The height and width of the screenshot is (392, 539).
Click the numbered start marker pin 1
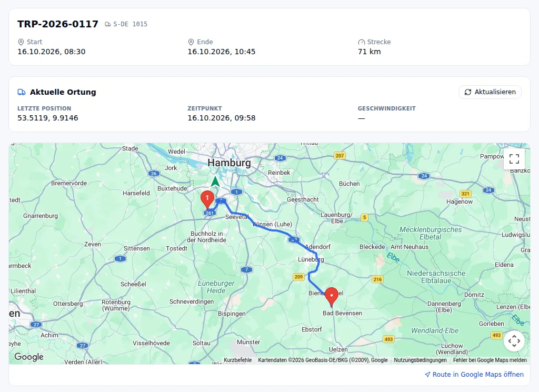(207, 199)
